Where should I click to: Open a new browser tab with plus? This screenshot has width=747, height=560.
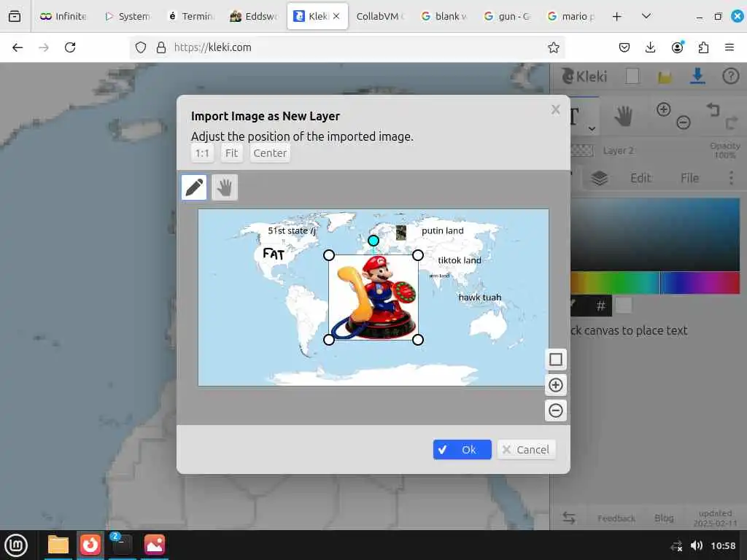616,16
